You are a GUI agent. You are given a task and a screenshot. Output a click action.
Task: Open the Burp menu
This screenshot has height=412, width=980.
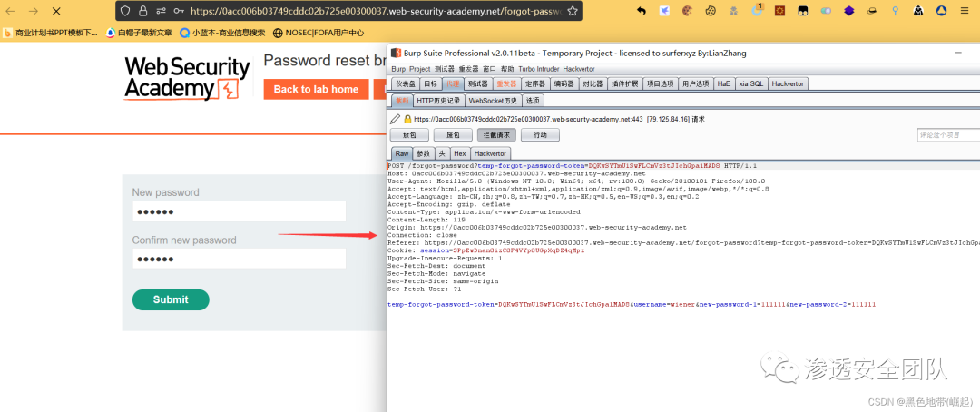coord(398,69)
